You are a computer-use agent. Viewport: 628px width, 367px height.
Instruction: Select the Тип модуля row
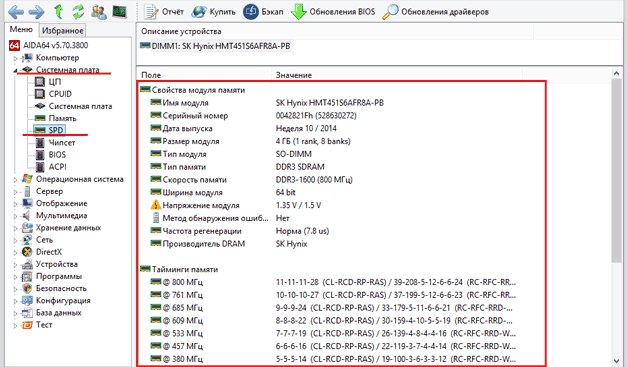[231, 154]
